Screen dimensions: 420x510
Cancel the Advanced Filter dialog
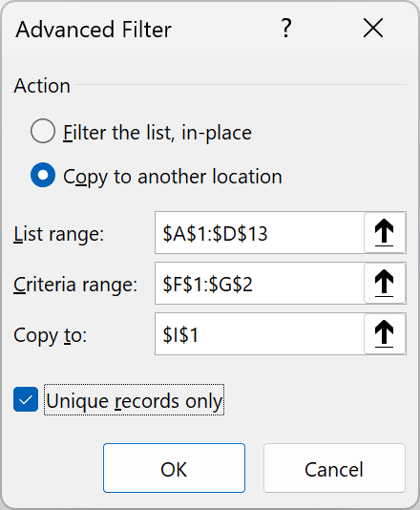[x=334, y=468]
